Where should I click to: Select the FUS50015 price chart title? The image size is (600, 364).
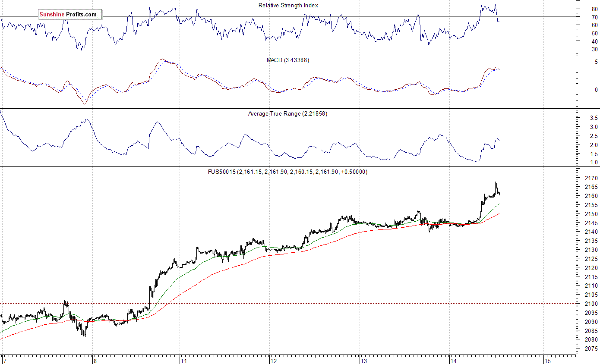click(287, 172)
